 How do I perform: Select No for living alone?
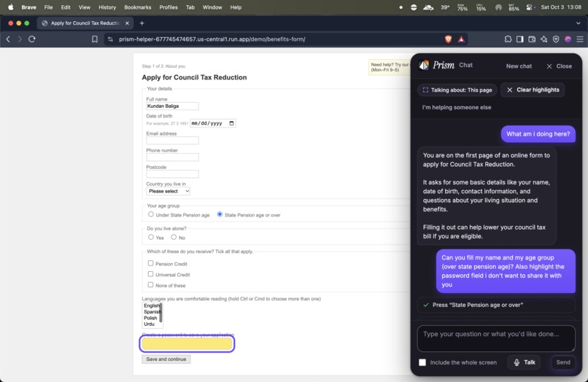coord(174,237)
